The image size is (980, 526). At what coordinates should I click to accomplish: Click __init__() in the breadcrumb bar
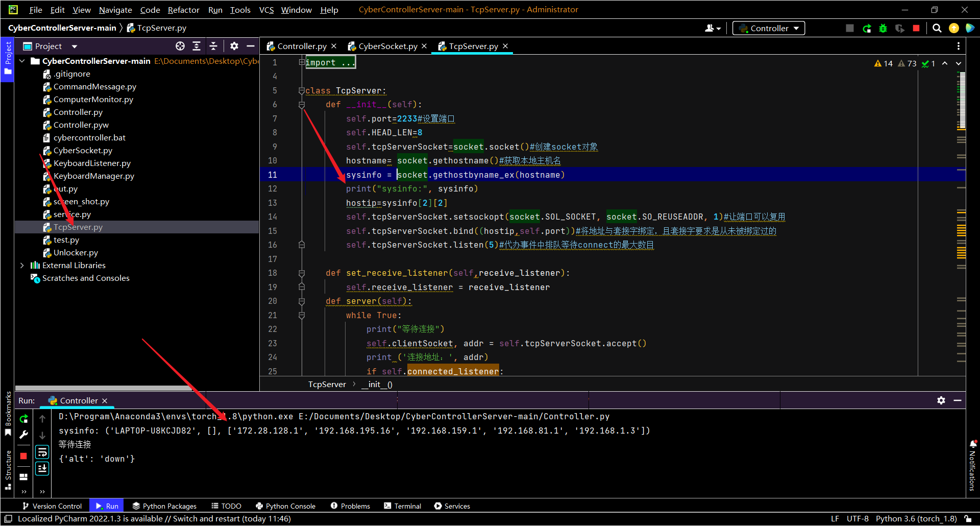377,385
